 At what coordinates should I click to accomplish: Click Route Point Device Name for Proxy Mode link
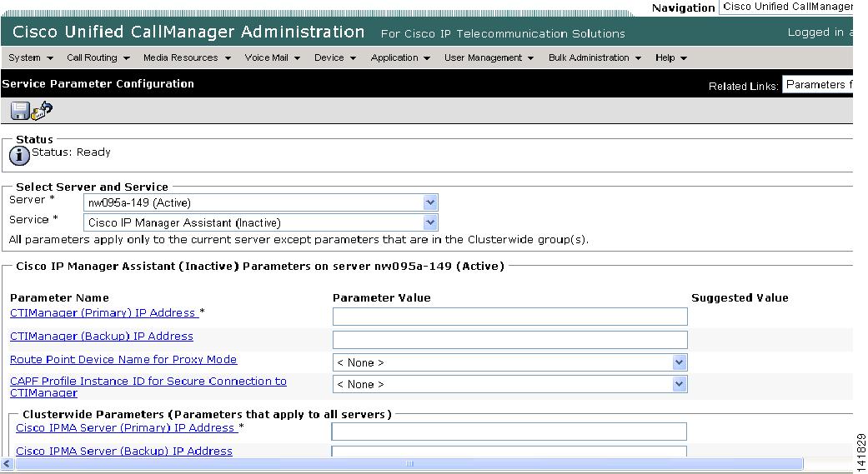(123, 360)
